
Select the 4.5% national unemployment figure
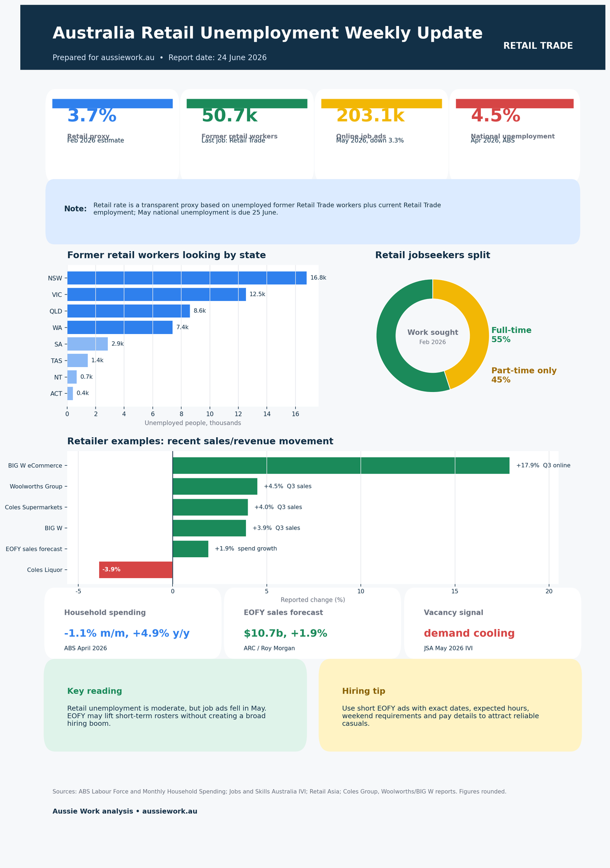(x=496, y=116)
